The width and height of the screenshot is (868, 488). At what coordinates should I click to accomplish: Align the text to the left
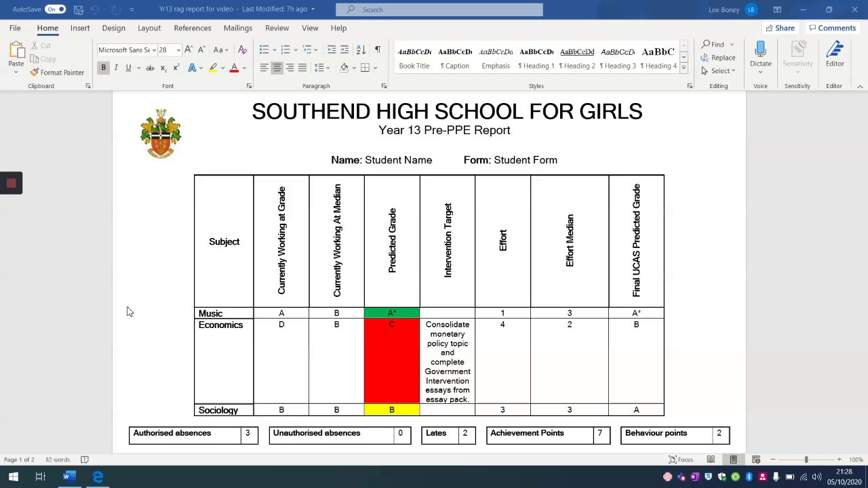point(264,68)
